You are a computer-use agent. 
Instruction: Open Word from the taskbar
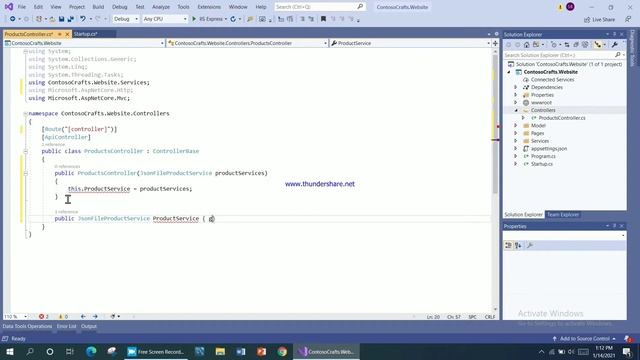coord(241,351)
